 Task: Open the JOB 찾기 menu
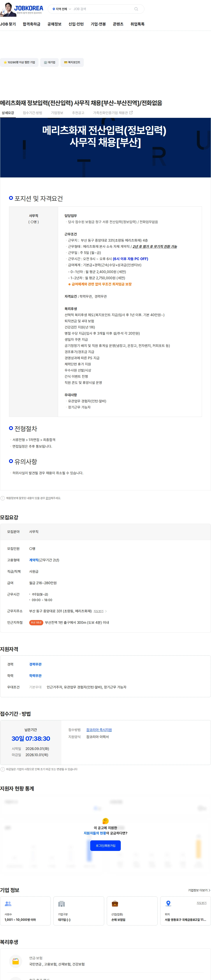pos(8,24)
